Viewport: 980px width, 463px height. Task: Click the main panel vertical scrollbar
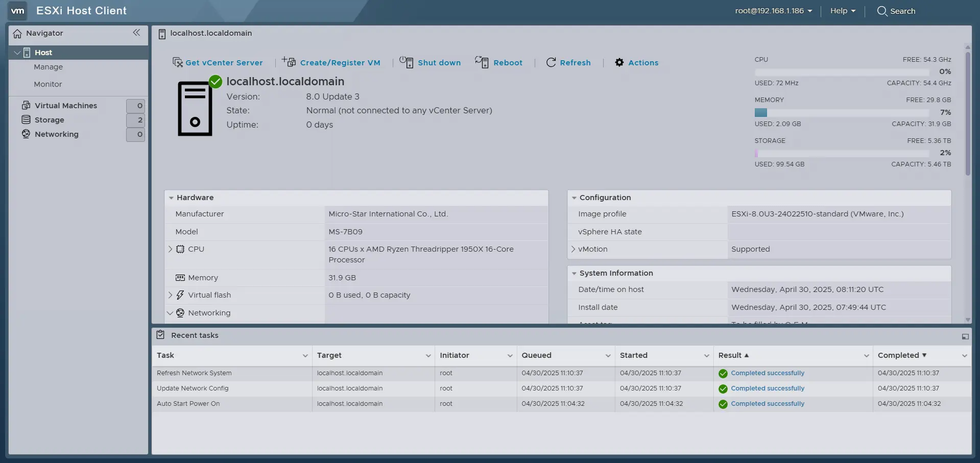point(967,113)
